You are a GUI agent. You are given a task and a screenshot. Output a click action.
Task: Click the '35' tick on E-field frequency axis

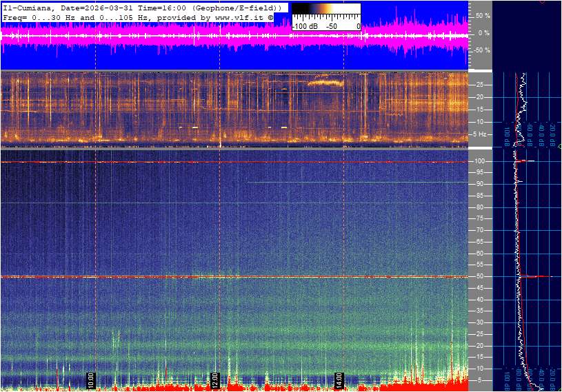coord(479,311)
